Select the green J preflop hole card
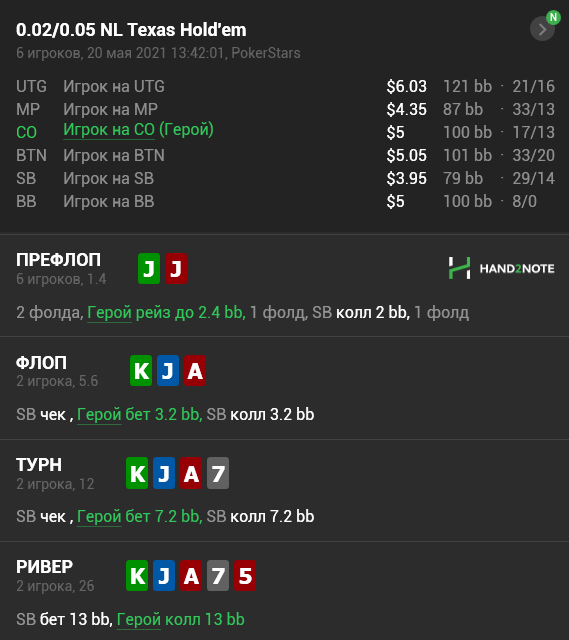 pyautogui.click(x=149, y=269)
